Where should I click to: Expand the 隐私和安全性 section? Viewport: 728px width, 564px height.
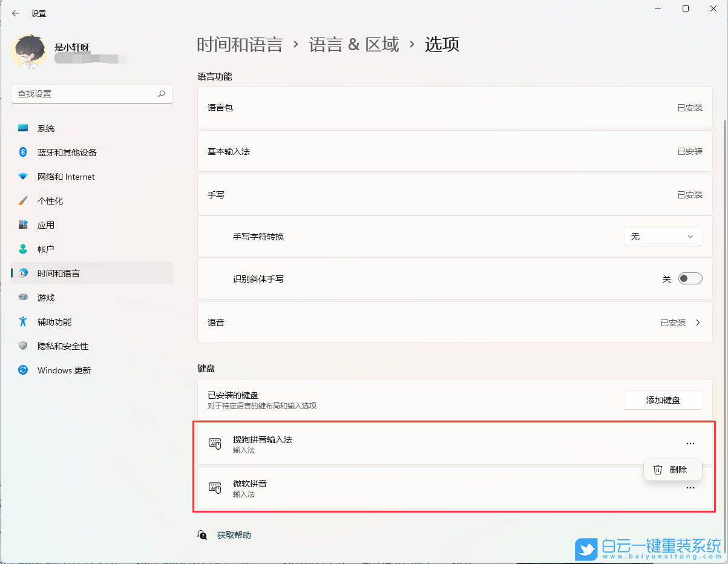coord(59,346)
